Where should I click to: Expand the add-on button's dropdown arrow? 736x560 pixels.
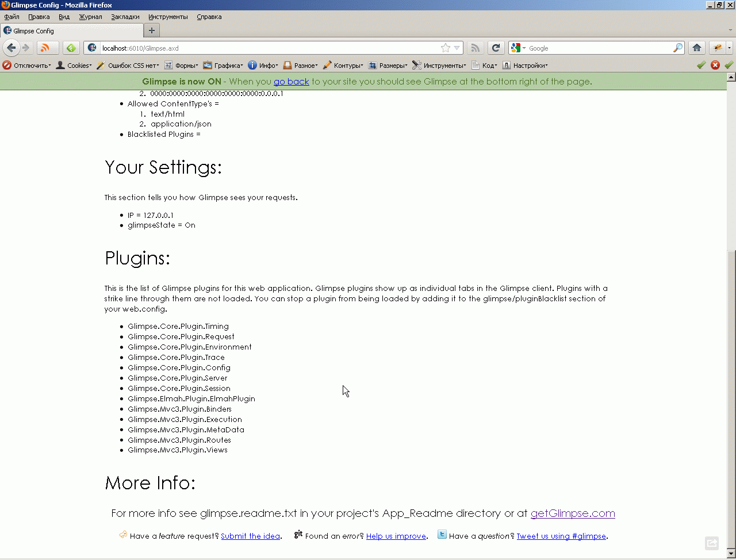pyautogui.click(x=729, y=48)
